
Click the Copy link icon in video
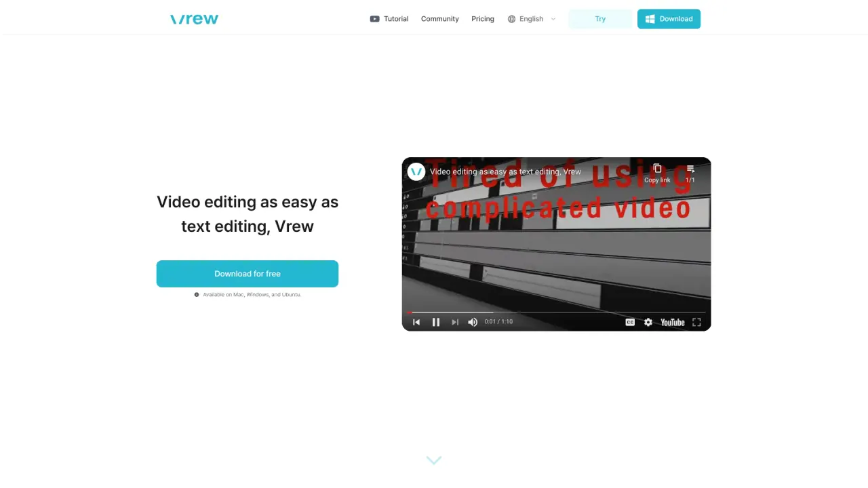657,173
